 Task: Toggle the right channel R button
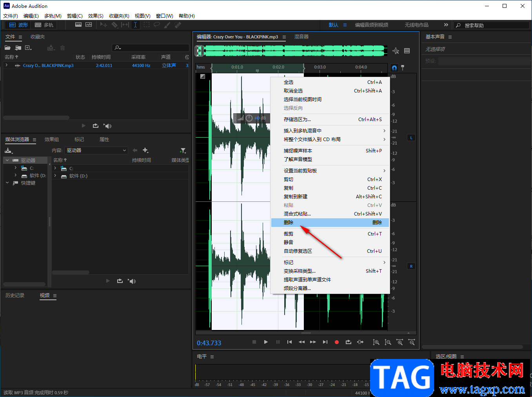pyautogui.click(x=411, y=266)
